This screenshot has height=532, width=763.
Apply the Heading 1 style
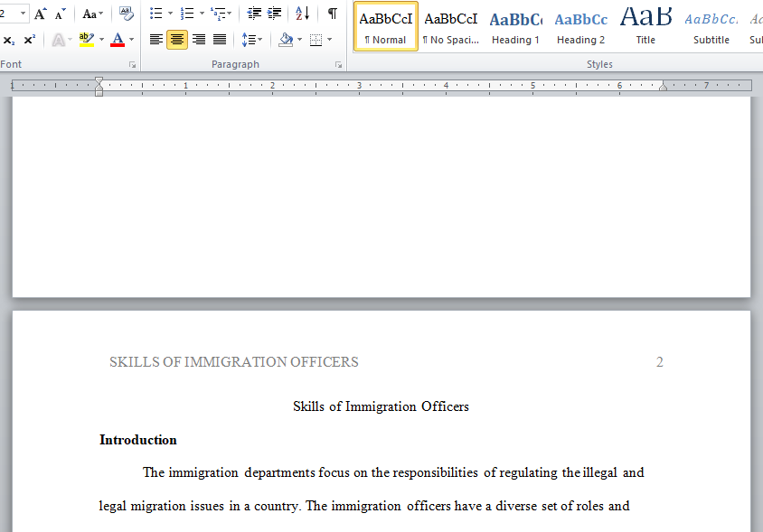(x=516, y=26)
